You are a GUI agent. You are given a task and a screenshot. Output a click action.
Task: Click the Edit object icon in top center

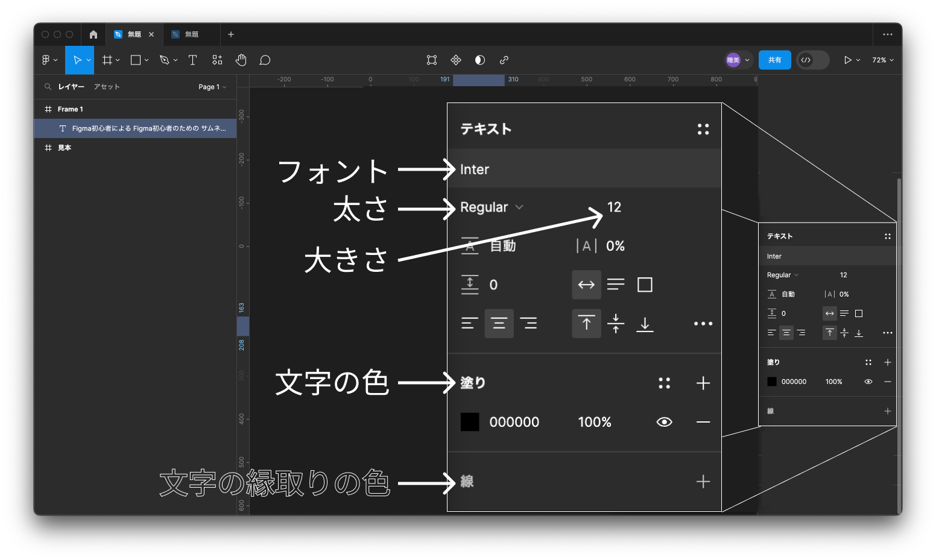432,60
